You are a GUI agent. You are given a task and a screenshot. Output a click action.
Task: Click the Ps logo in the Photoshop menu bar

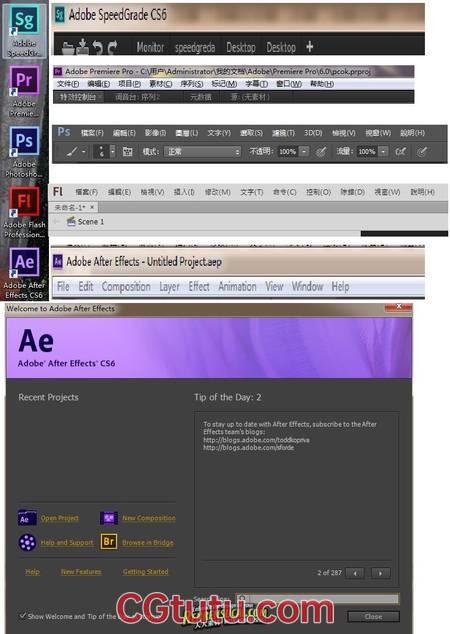tap(64, 132)
